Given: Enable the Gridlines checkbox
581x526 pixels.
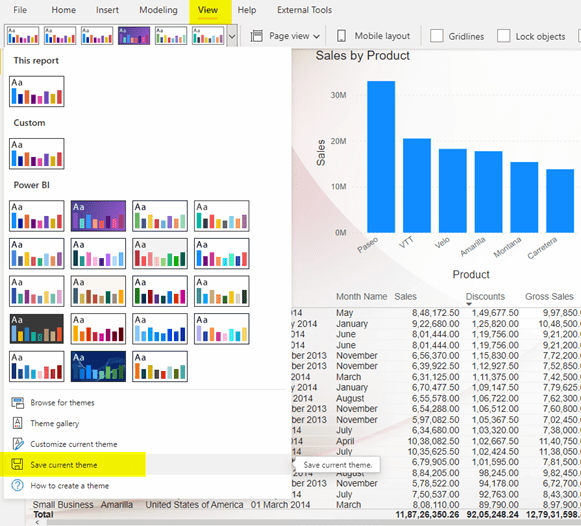Looking at the screenshot, I should [437, 36].
